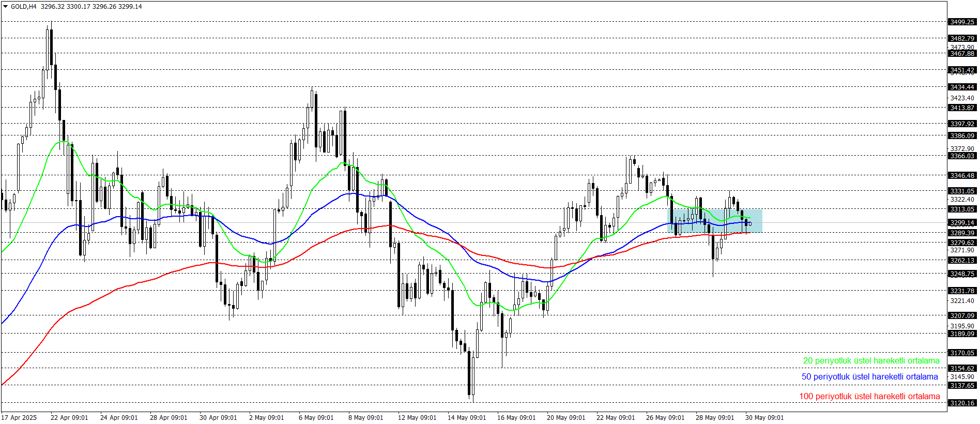
Task: Click the 3289.39 price level label
Action: (962, 233)
